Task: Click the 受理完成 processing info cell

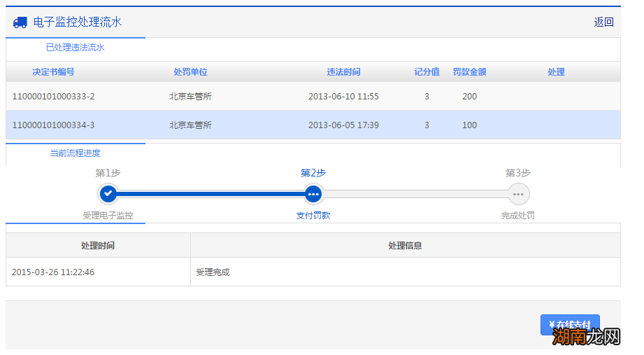Action: click(x=213, y=272)
